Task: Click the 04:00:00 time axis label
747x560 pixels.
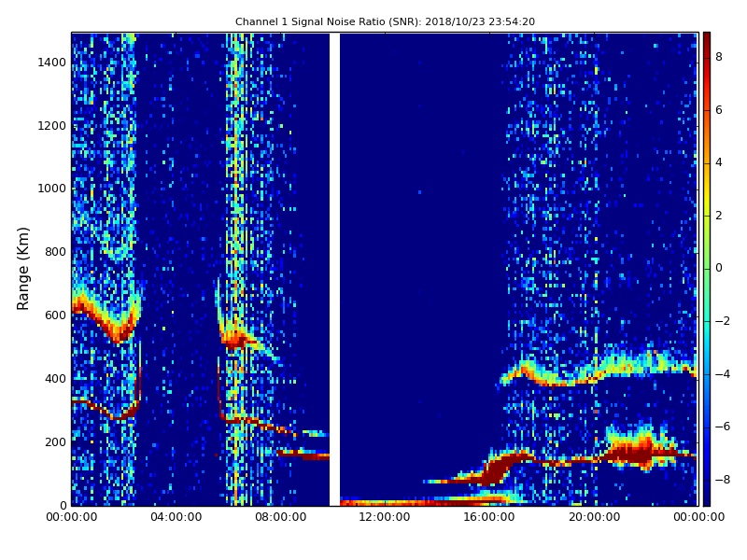Action: [176, 517]
